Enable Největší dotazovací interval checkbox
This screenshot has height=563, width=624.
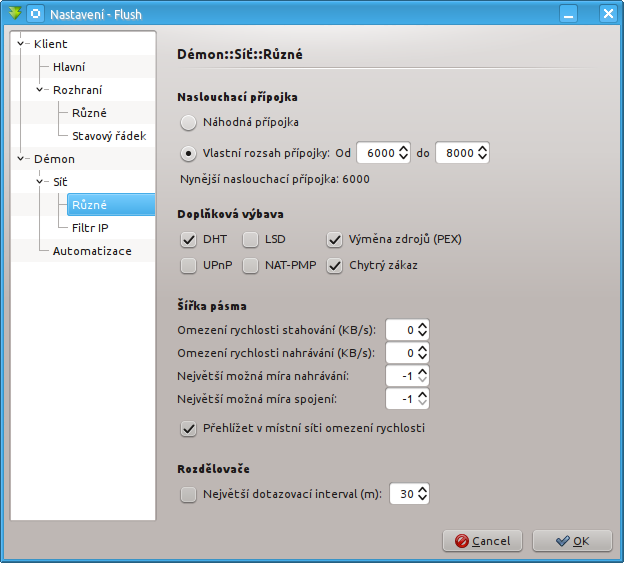pyautogui.click(x=188, y=495)
